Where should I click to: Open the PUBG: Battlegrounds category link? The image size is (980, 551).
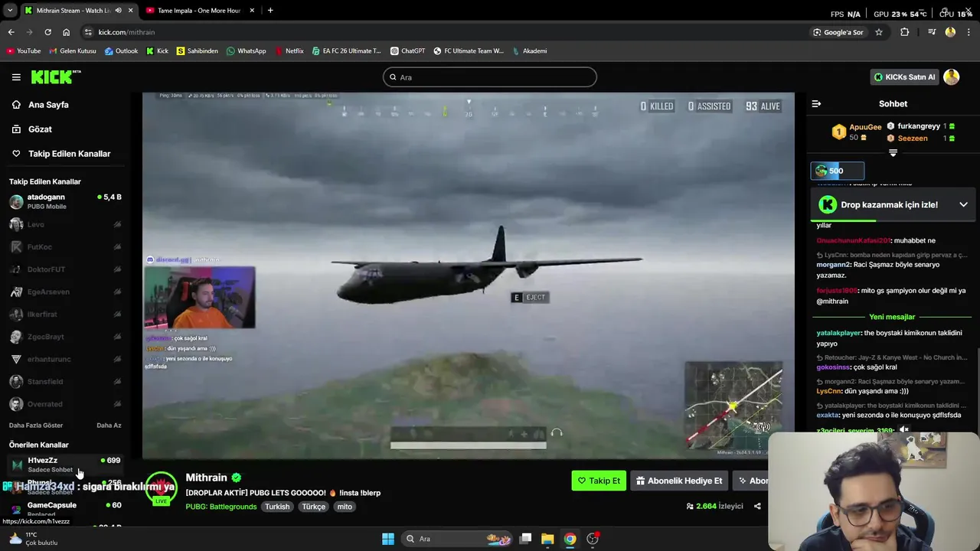pyautogui.click(x=221, y=507)
